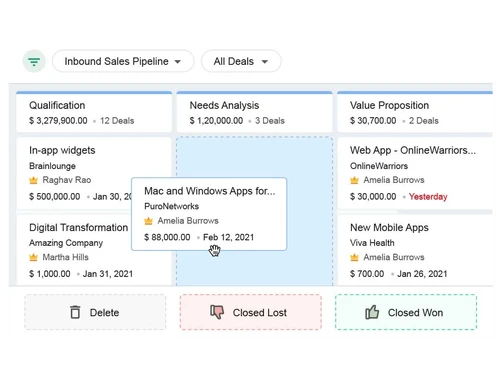Click the Amazing Company name
This screenshot has width=500, height=375.
point(66,243)
